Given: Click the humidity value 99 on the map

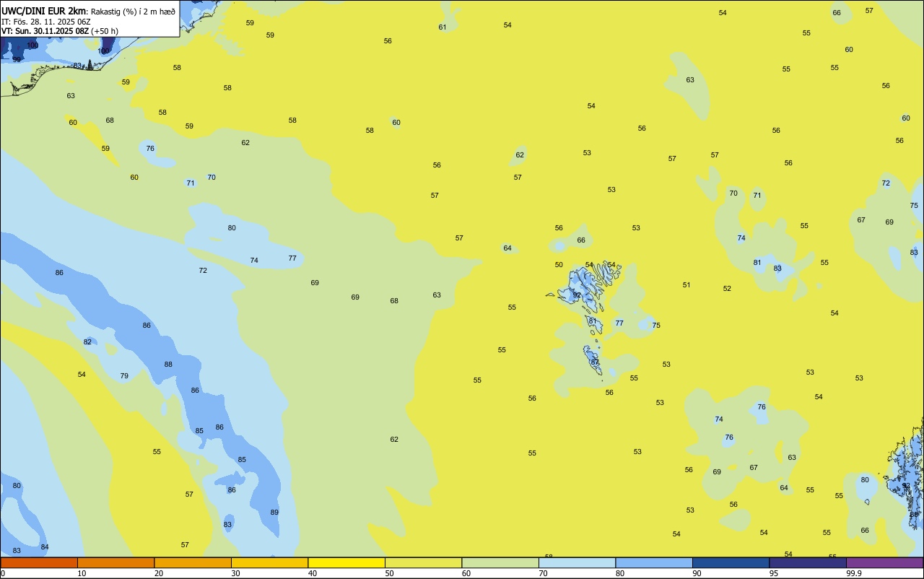Looking at the screenshot, I should tap(17, 59).
